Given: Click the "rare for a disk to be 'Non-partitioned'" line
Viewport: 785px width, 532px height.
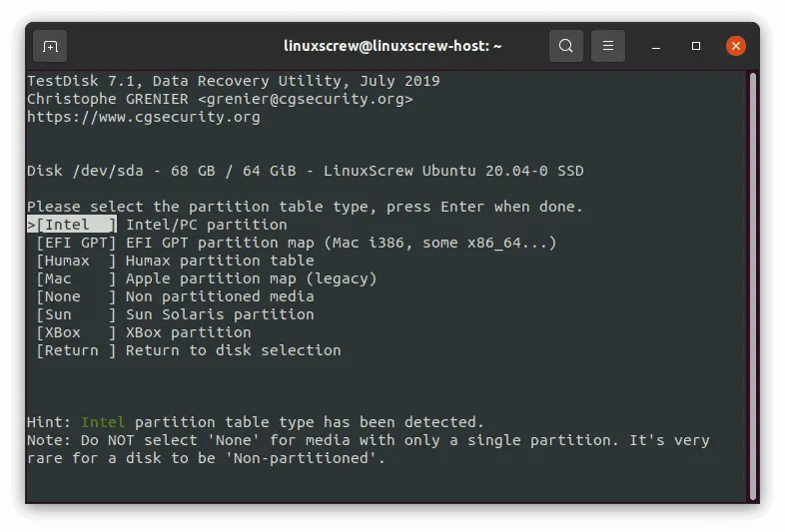Looking at the screenshot, I should [x=206, y=458].
